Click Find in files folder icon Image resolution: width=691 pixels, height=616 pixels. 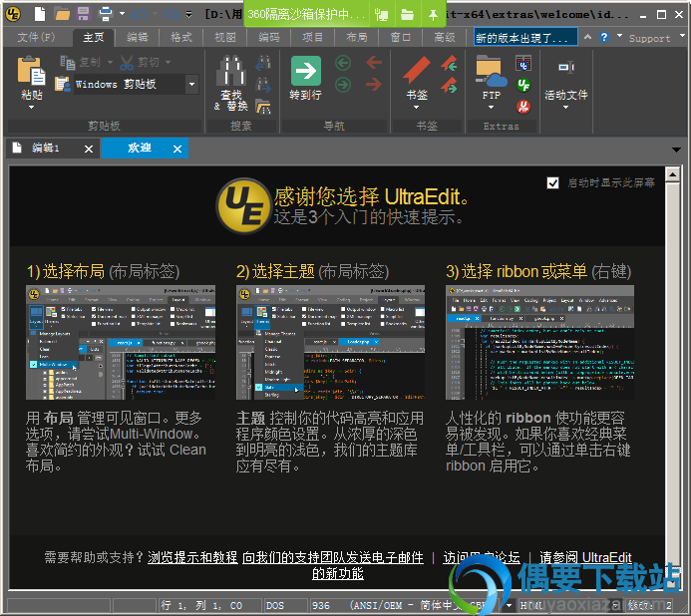pyautogui.click(x=263, y=107)
